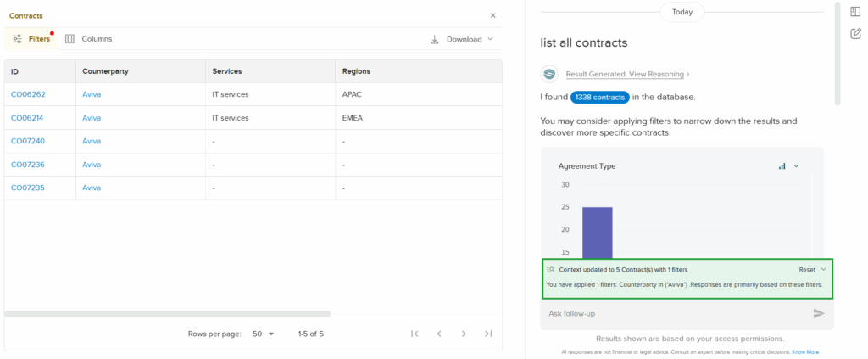868x359 pixels.
Task: Send the follow-up message
Action: pyautogui.click(x=818, y=313)
